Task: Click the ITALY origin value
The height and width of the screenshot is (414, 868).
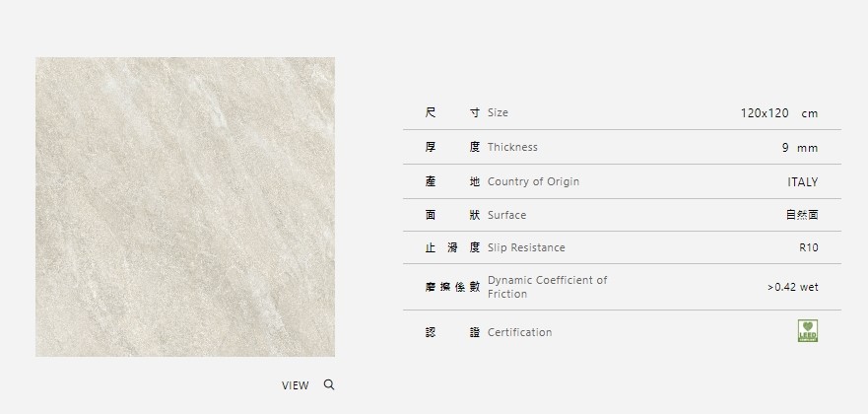Action: click(802, 182)
